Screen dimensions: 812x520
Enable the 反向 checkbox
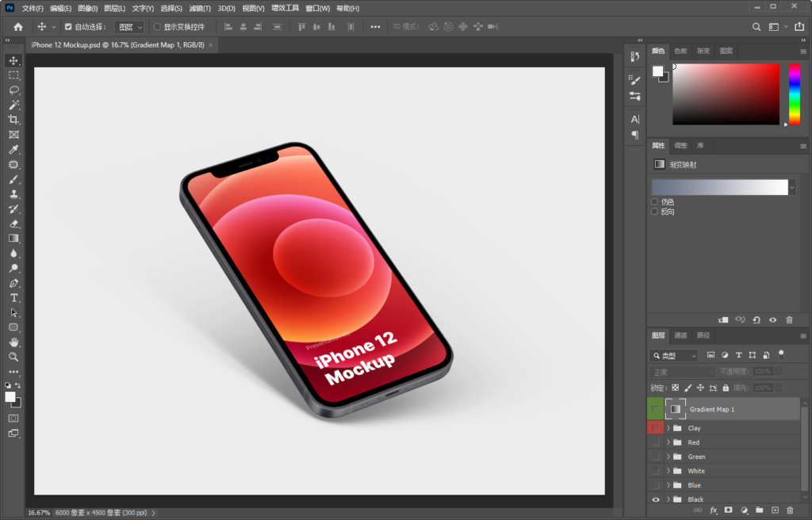coord(654,212)
